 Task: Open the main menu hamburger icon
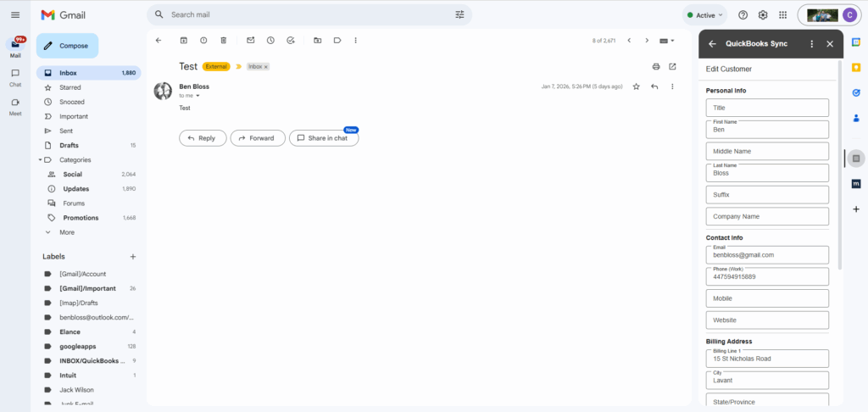coord(15,15)
